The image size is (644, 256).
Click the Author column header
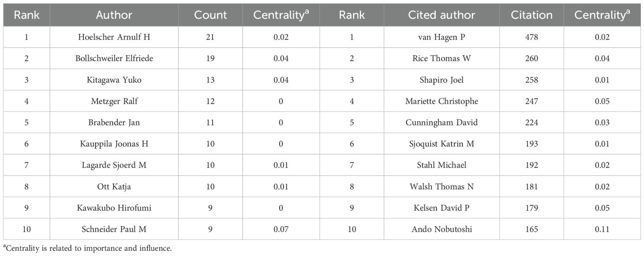[x=114, y=15]
